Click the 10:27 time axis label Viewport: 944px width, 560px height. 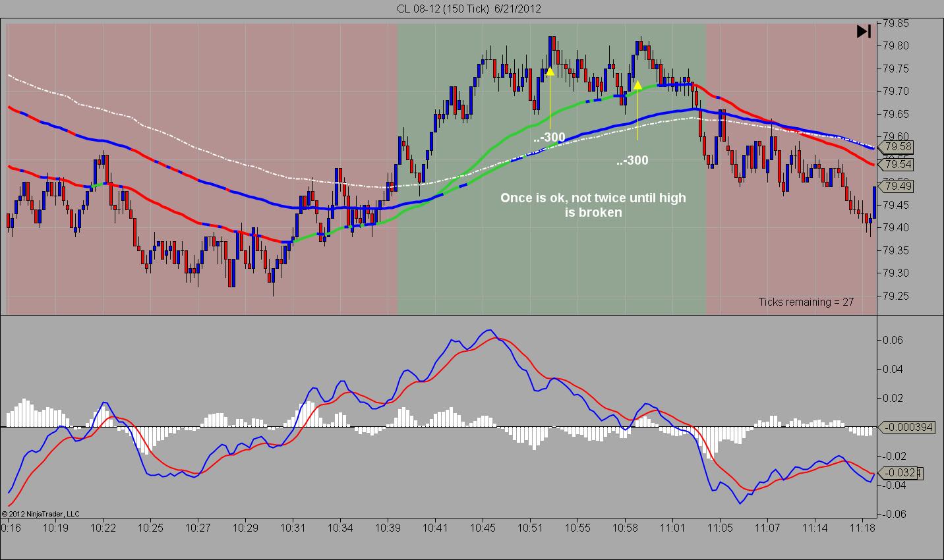[x=198, y=528]
